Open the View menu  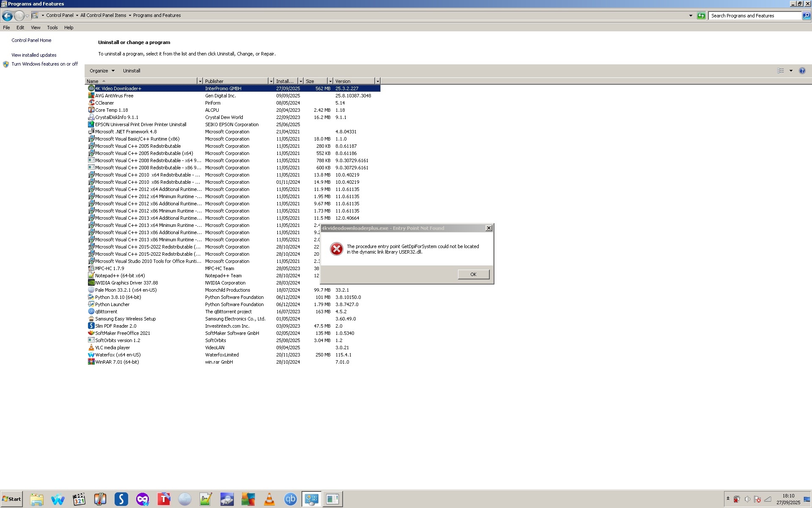[x=36, y=28]
